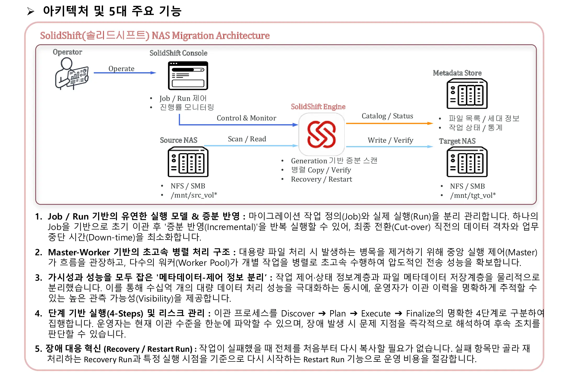Select the 'Catalog / Status' label
The height and width of the screenshot is (392, 567).
tap(387, 116)
